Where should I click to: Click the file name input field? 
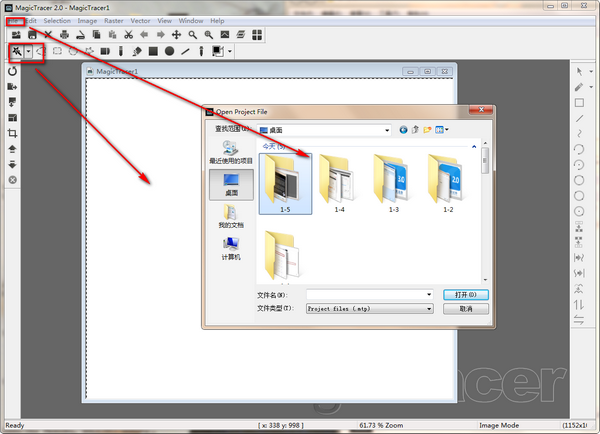370,295
